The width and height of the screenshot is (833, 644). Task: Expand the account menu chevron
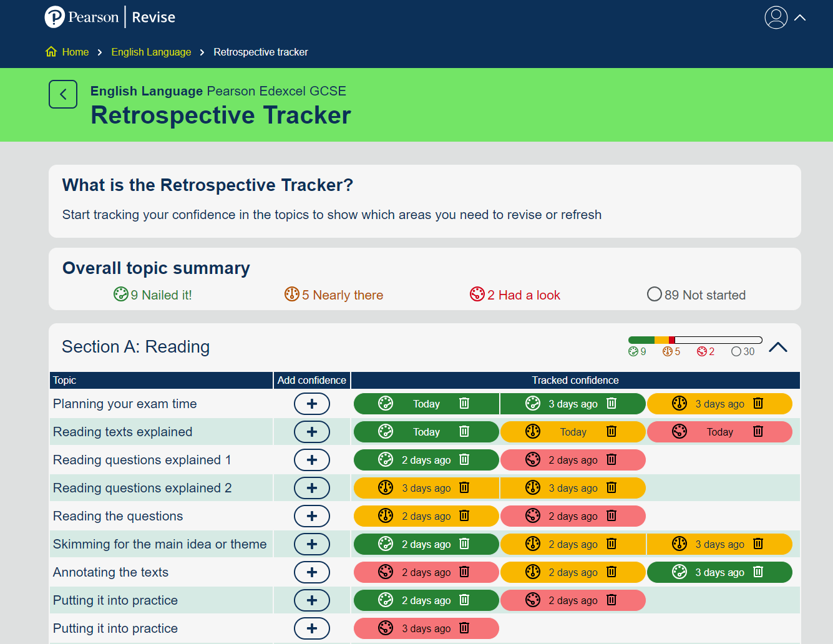coord(800,17)
